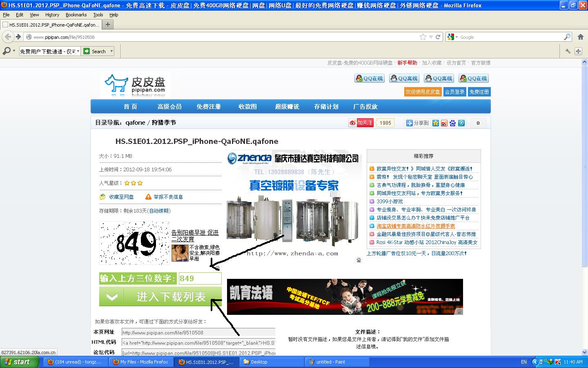Click 官方微博 link at top
588x368 pixels.
tap(481, 63)
